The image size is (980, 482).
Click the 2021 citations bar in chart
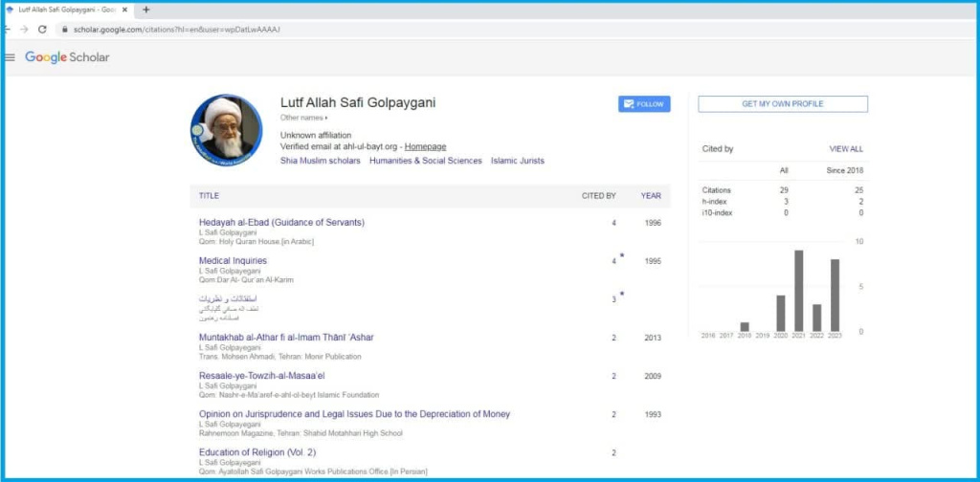[x=799, y=290]
